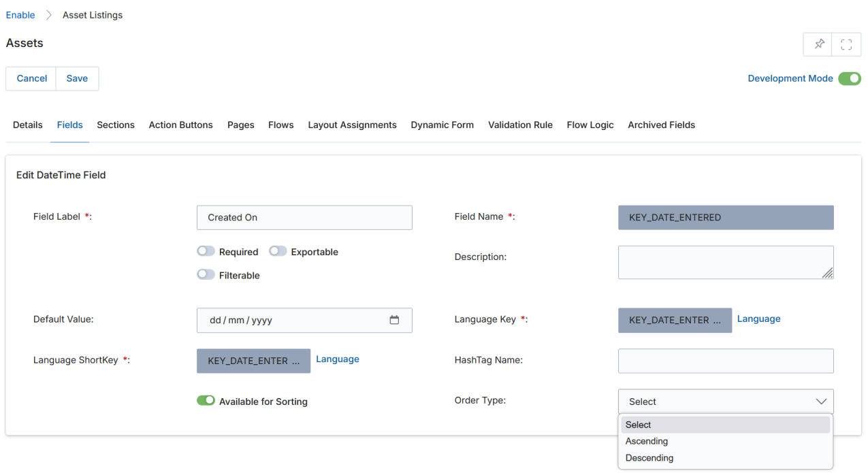Click the Field Label input
Image resolution: width=868 pixels, height=473 pixels.
click(304, 218)
